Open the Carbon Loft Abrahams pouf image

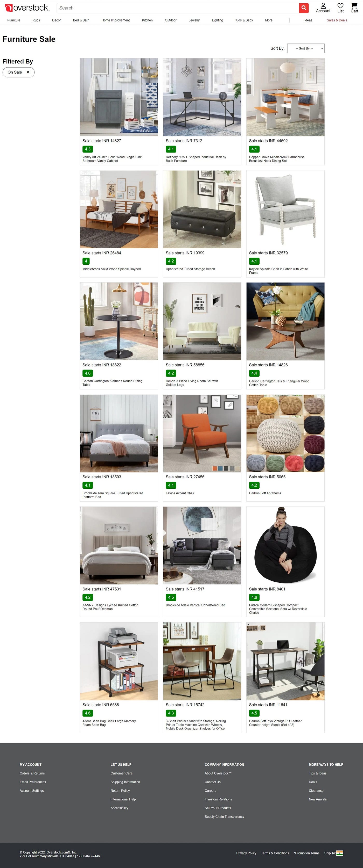(285, 433)
